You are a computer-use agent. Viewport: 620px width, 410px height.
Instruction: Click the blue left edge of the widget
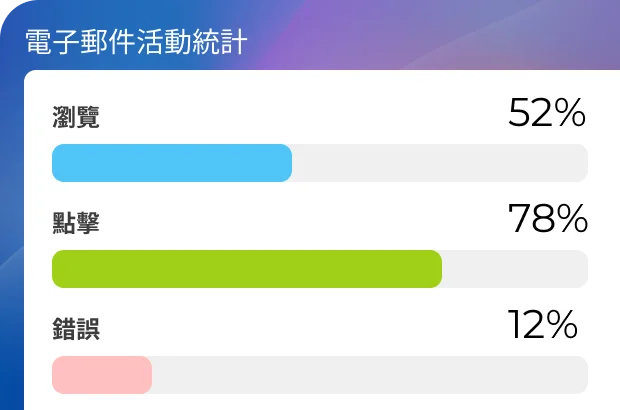[12, 237]
